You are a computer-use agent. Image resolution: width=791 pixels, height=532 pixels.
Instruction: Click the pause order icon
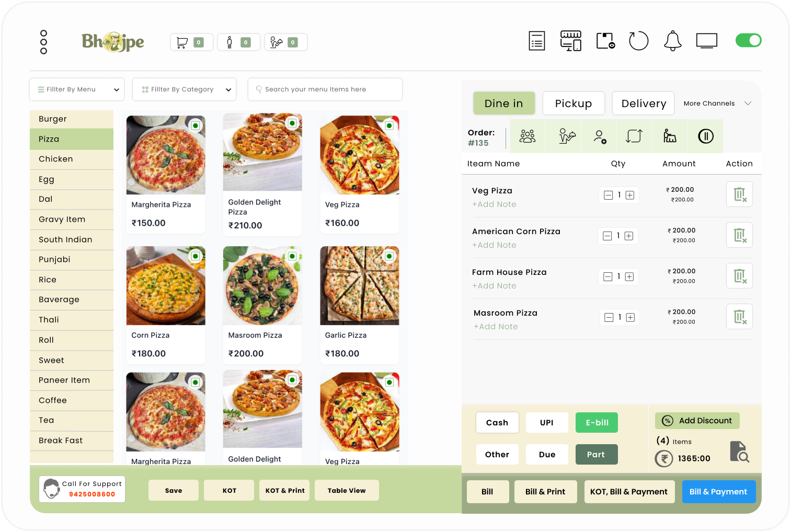(705, 136)
